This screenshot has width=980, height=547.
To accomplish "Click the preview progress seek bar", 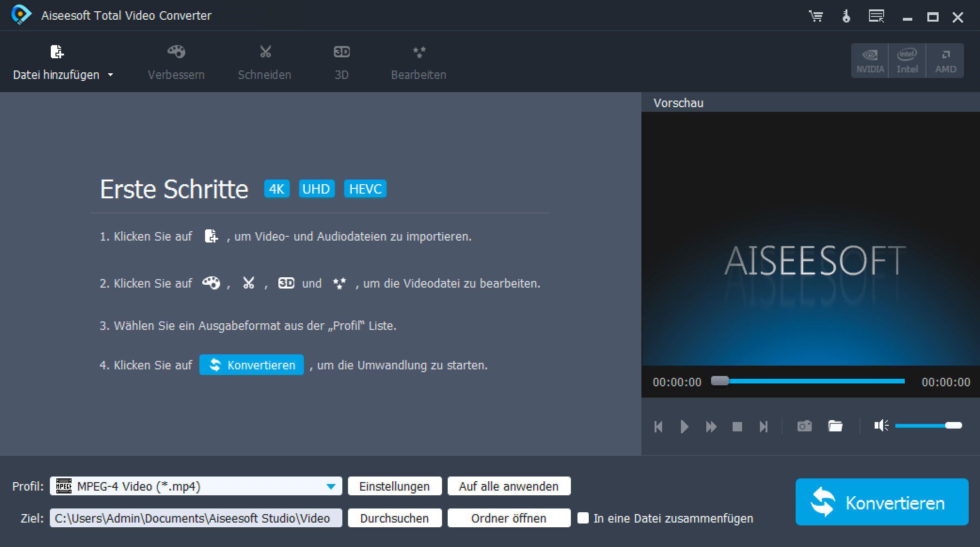I will click(x=808, y=381).
